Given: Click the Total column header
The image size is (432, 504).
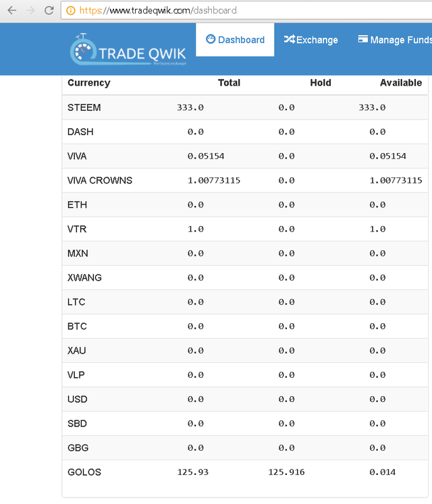Looking at the screenshot, I should click(x=229, y=82).
